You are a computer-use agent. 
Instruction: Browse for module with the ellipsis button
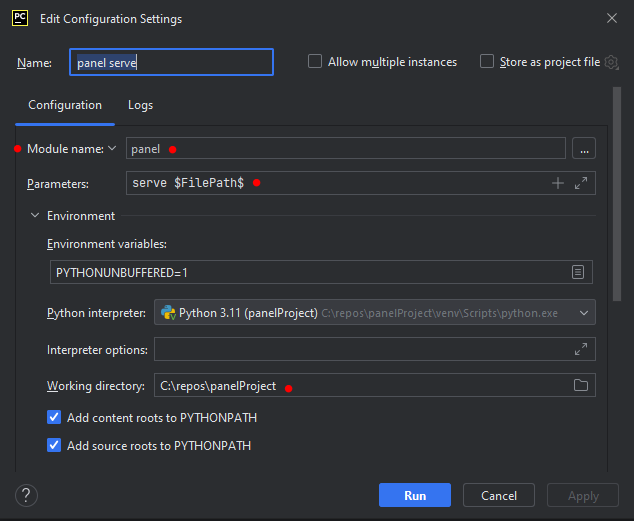(x=584, y=148)
